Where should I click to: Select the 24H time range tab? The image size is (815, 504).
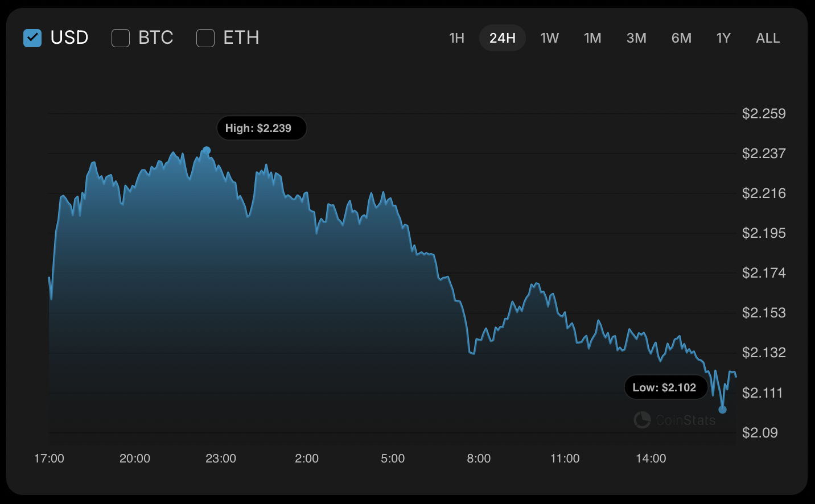(x=502, y=38)
